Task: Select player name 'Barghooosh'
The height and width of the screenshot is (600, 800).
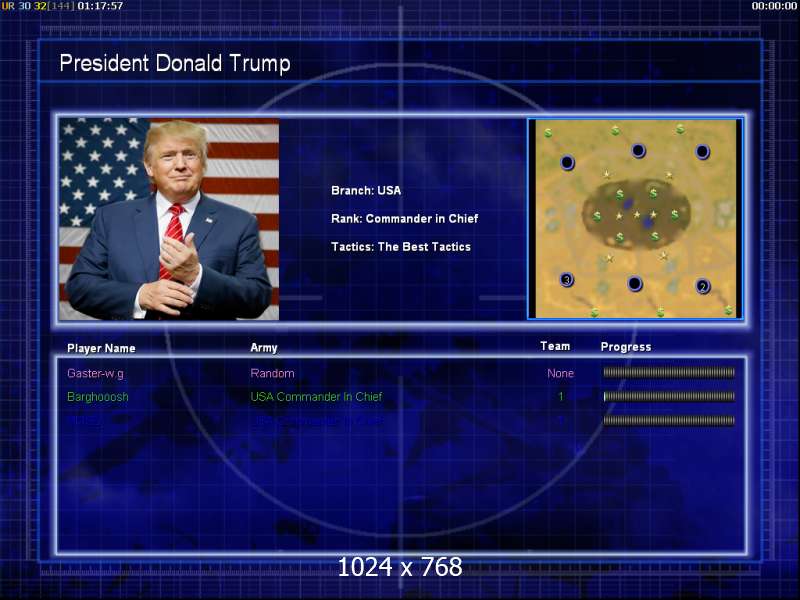Action: coord(98,397)
